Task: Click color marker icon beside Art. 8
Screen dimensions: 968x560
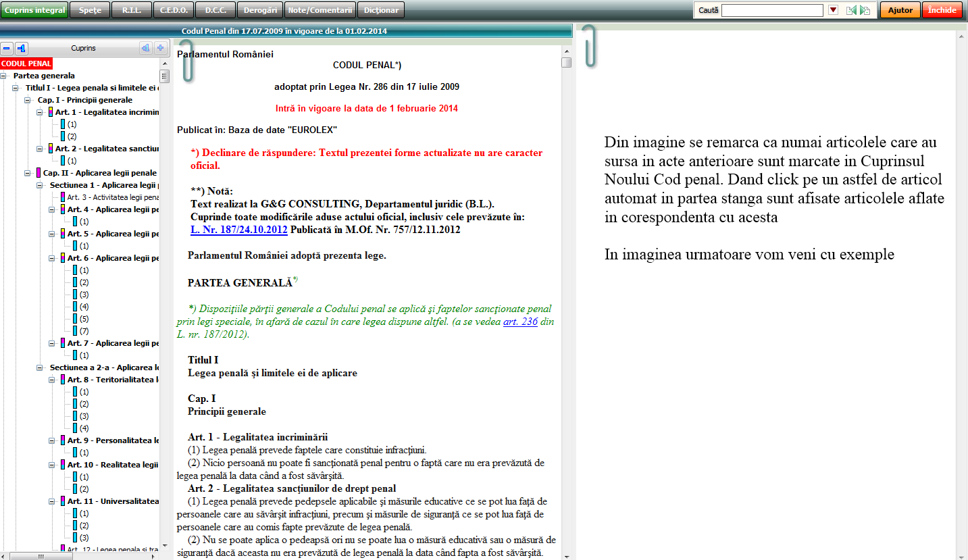Action: tap(63, 380)
